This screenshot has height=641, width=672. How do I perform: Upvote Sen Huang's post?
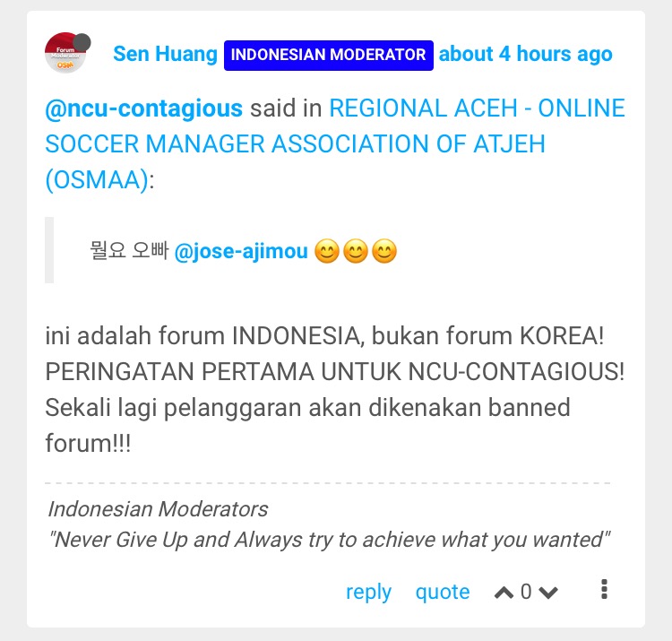(x=504, y=593)
